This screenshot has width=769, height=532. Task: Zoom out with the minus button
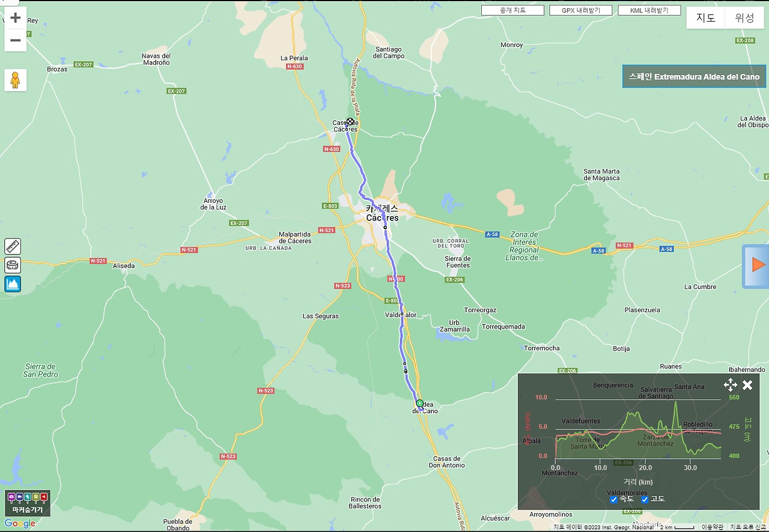[16, 40]
